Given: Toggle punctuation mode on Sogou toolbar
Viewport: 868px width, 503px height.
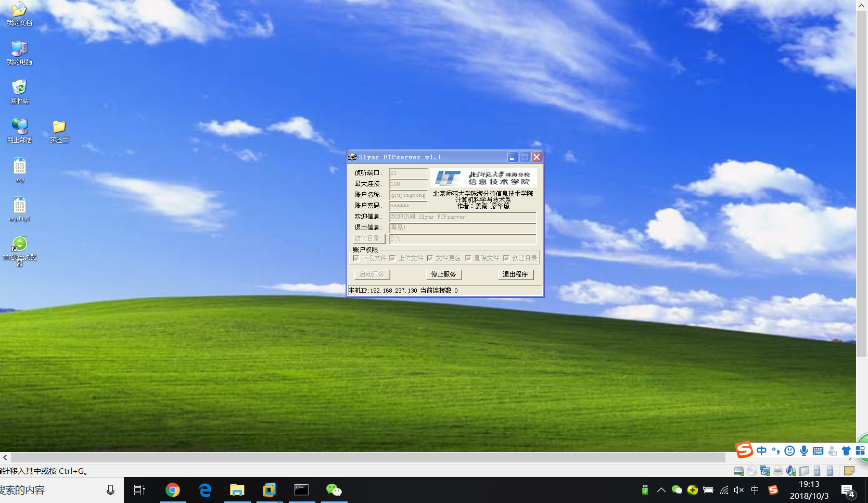Looking at the screenshot, I should [x=776, y=451].
